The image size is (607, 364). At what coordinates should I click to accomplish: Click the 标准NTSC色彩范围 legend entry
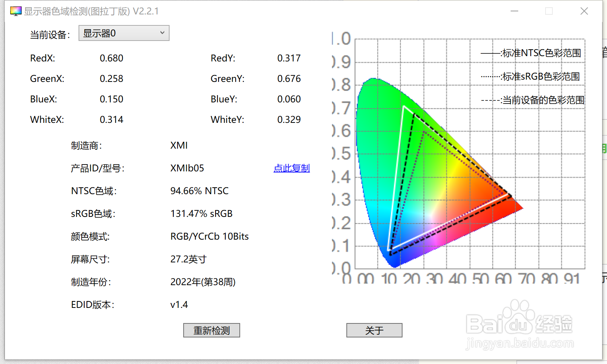point(531,53)
